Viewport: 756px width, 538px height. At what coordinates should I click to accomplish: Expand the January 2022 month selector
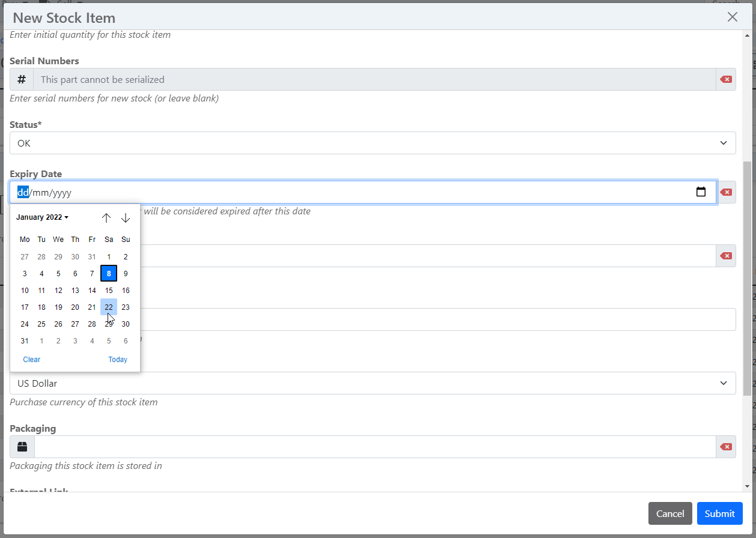click(42, 217)
